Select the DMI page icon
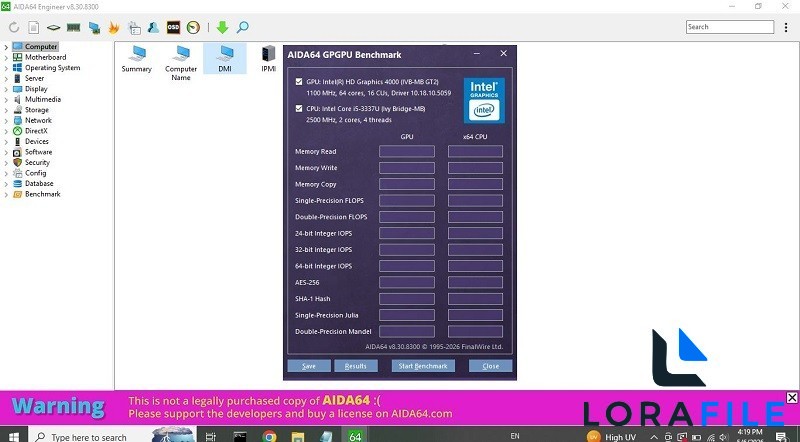Viewport: 800px width, 442px height. [x=225, y=59]
